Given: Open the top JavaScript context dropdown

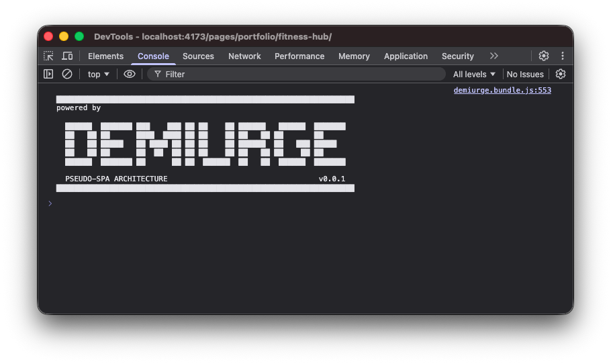Looking at the screenshot, I should tap(98, 74).
